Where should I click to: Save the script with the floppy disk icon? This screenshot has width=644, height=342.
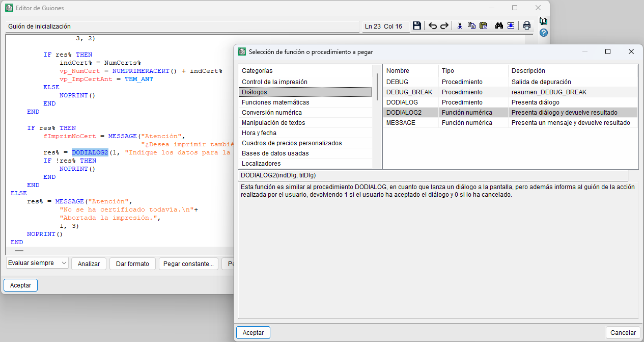[417, 25]
